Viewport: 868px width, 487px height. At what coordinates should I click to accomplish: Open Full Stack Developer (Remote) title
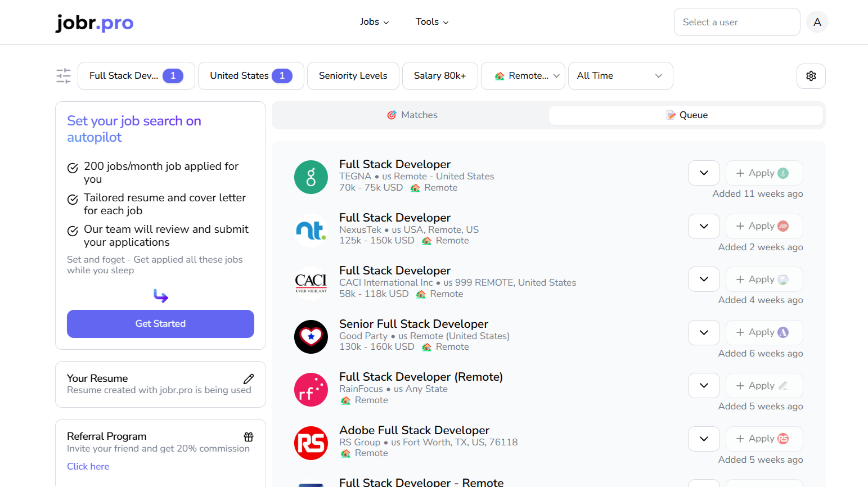pos(421,377)
